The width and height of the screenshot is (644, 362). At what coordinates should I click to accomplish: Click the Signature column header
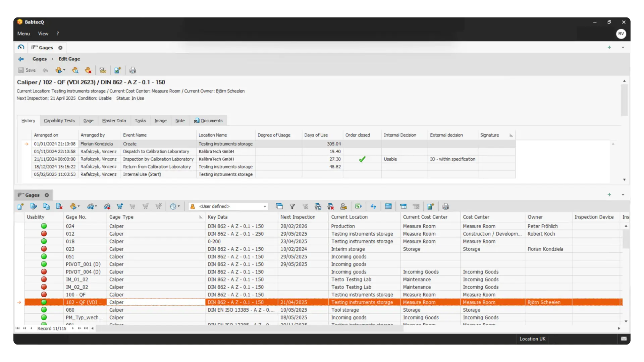pyautogui.click(x=496, y=135)
